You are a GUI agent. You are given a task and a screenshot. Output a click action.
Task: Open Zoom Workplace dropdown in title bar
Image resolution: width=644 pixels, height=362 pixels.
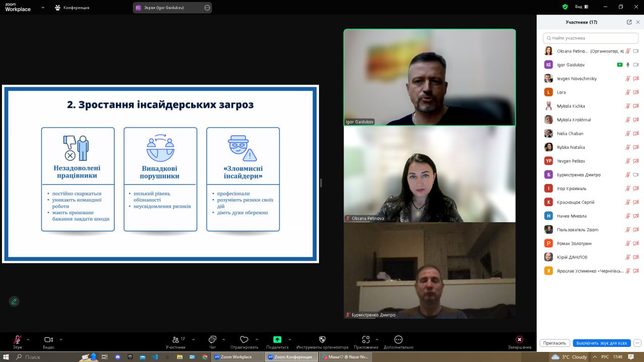click(x=43, y=8)
